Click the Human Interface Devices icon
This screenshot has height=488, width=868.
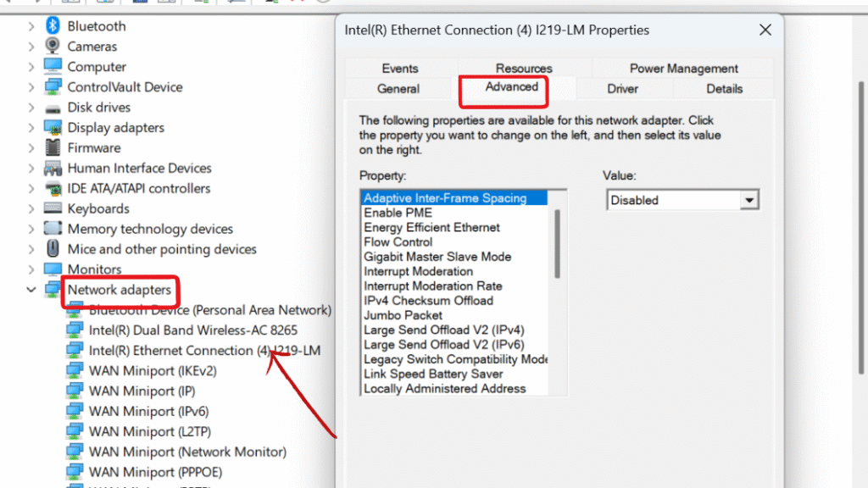[53, 168]
